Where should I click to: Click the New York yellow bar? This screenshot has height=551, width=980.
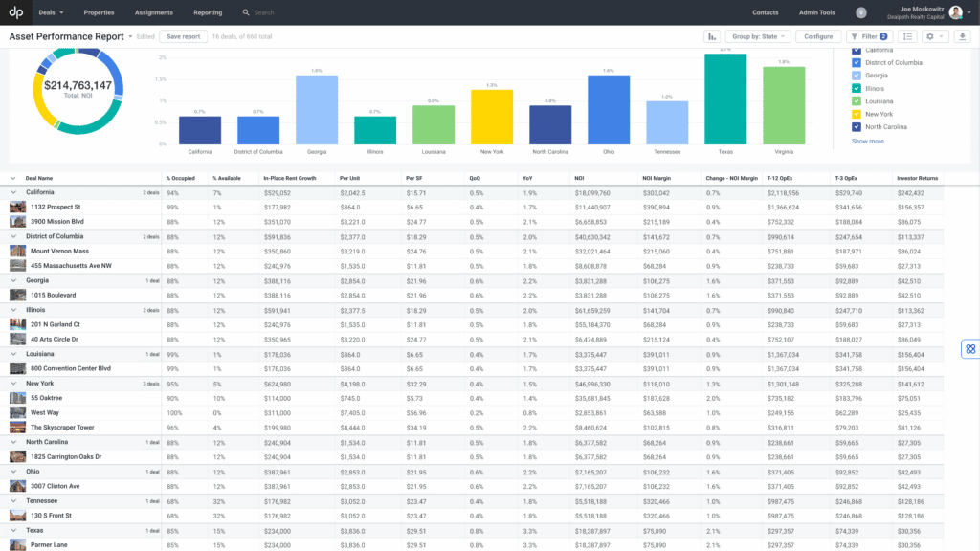pos(492,117)
